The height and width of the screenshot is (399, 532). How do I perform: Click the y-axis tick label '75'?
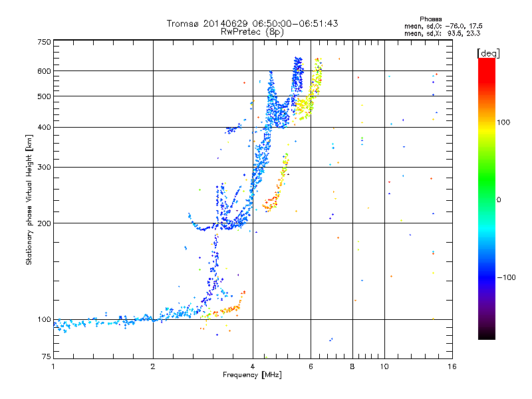pos(46,356)
